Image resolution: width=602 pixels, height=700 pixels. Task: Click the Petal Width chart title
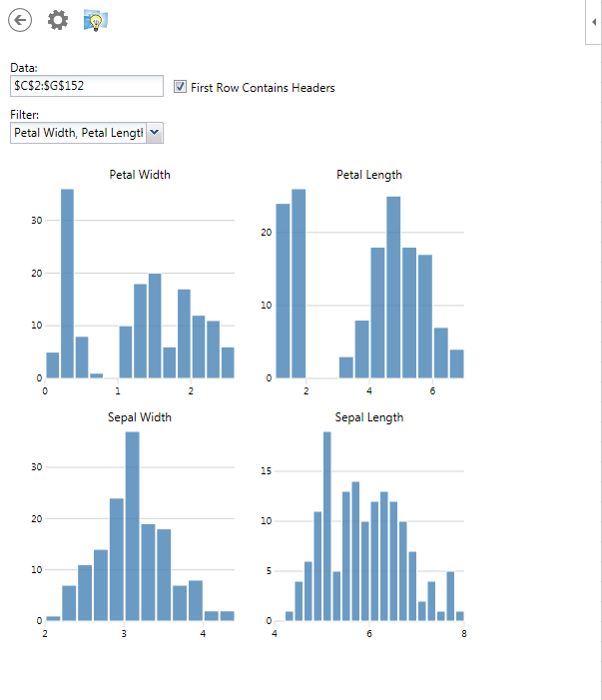[140, 175]
